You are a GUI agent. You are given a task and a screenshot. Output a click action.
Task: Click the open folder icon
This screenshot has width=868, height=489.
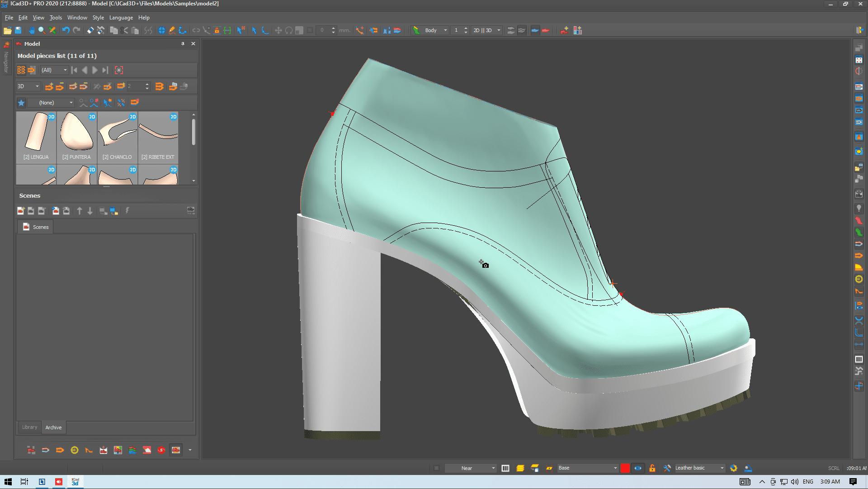[x=7, y=30]
